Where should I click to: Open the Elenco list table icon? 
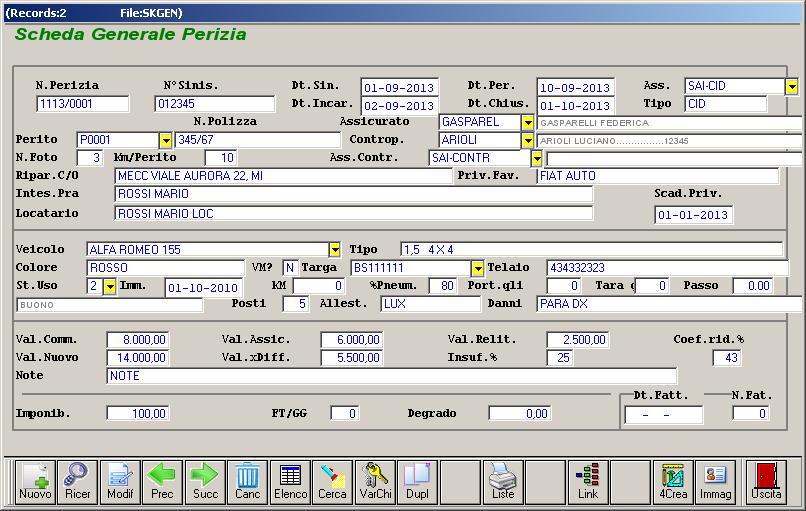coord(290,481)
